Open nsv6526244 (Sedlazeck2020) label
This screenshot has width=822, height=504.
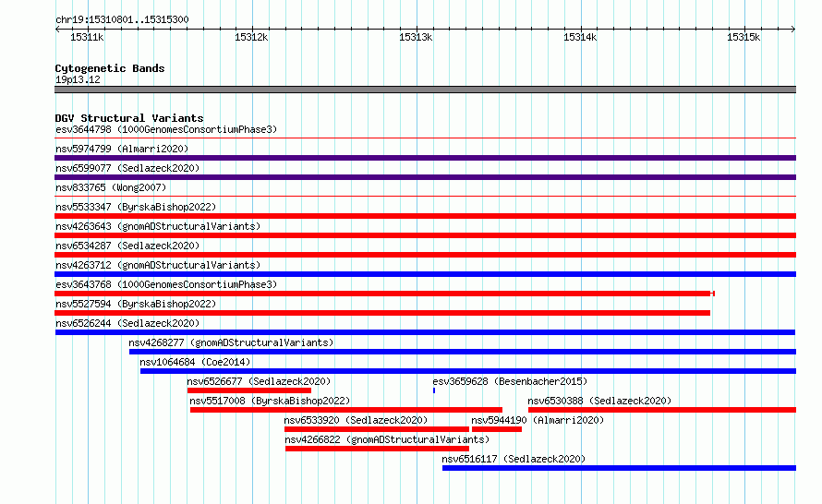pos(127,323)
